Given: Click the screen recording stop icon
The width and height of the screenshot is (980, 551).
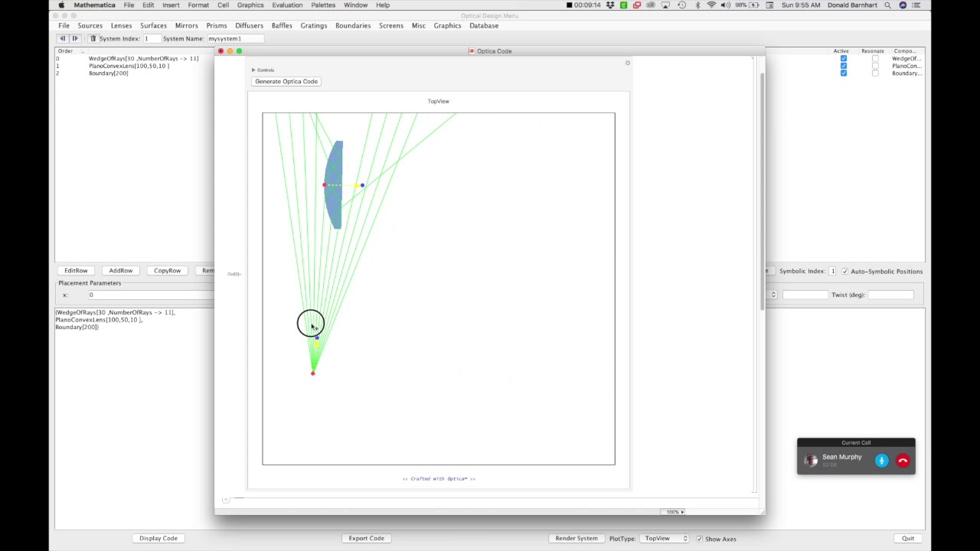Looking at the screenshot, I should (569, 5).
